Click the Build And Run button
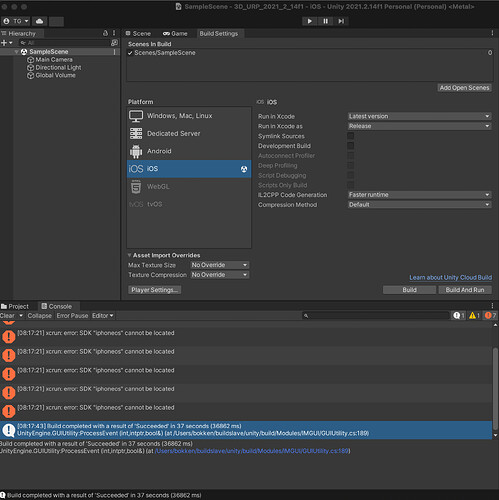Image resolution: width=499 pixels, height=500 pixels. point(465,290)
